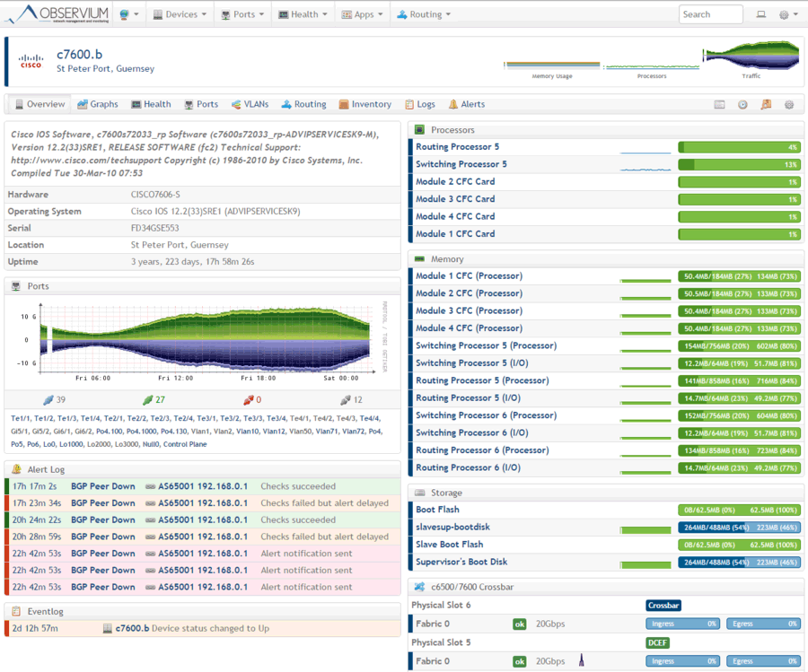This screenshot has height=672, width=808.
Task: Click slavesup-bootdisk storage usage bar
Action: [739, 528]
